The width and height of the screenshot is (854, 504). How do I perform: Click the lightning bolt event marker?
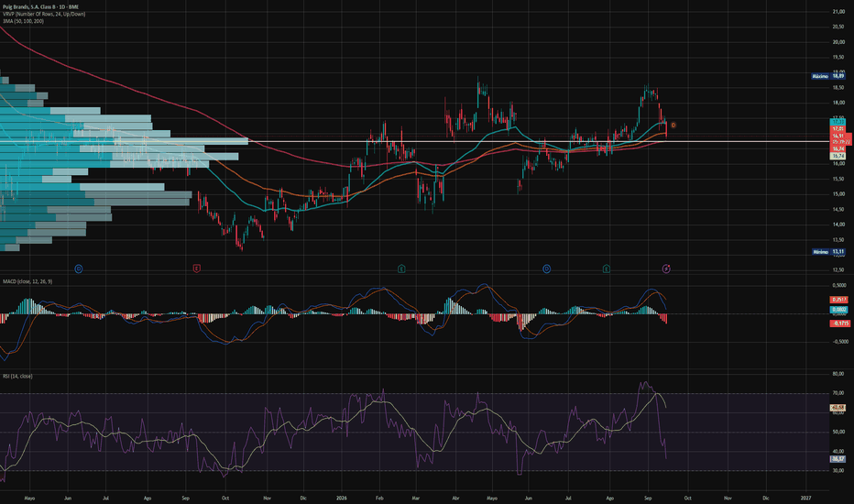point(666,268)
